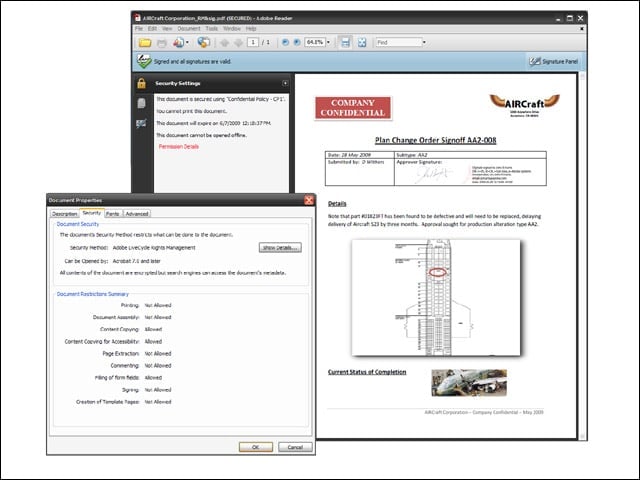This screenshot has width=640, height=480.
Task: Click the disabled printer icon in toolbar
Action: [162, 43]
